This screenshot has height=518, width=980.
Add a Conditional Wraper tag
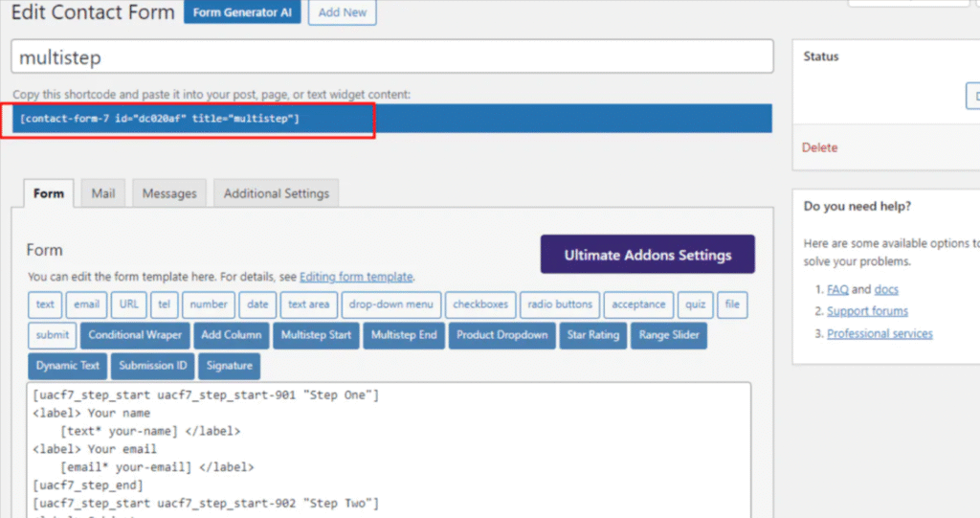click(x=135, y=335)
